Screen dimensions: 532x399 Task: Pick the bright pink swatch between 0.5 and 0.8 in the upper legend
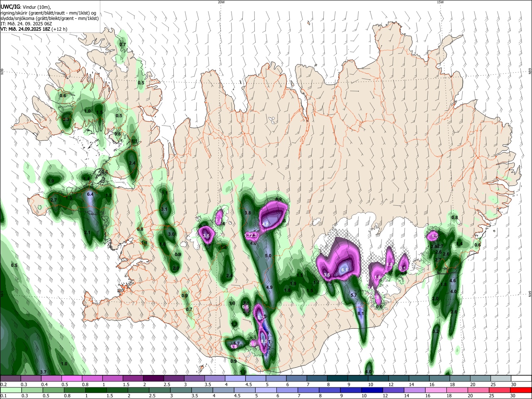click(71, 378)
